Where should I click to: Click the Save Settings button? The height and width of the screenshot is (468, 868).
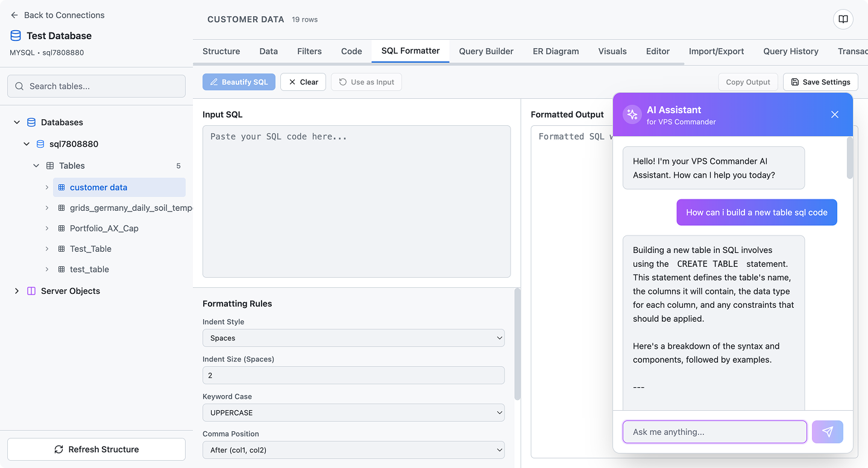[x=820, y=81]
